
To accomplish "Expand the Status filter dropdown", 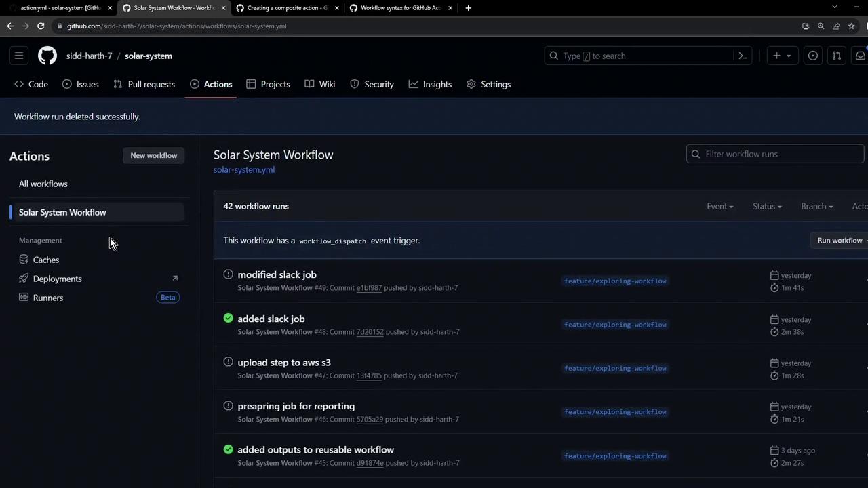I will coord(767,206).
